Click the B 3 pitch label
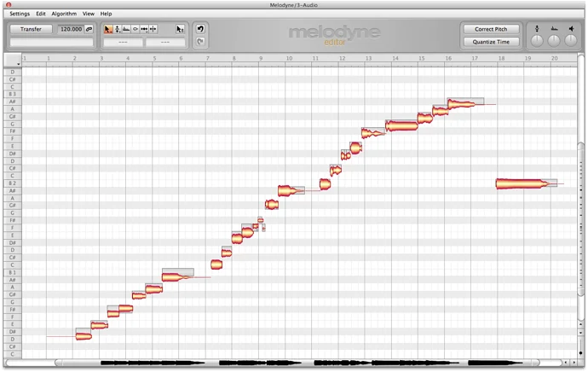Screen dimensions: 588x372 (13, 94)
